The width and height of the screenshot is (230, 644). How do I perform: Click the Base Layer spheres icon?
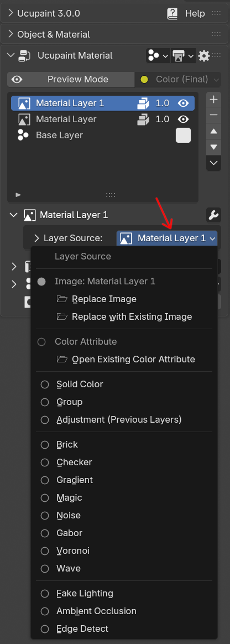[23, 135]
